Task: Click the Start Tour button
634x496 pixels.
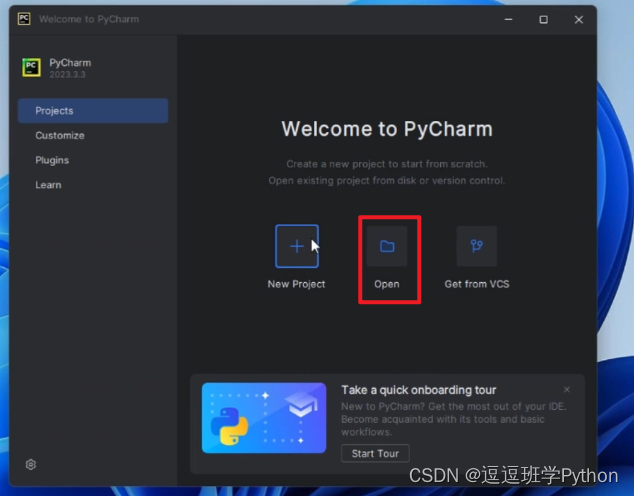Action: [x=375, y=454]
